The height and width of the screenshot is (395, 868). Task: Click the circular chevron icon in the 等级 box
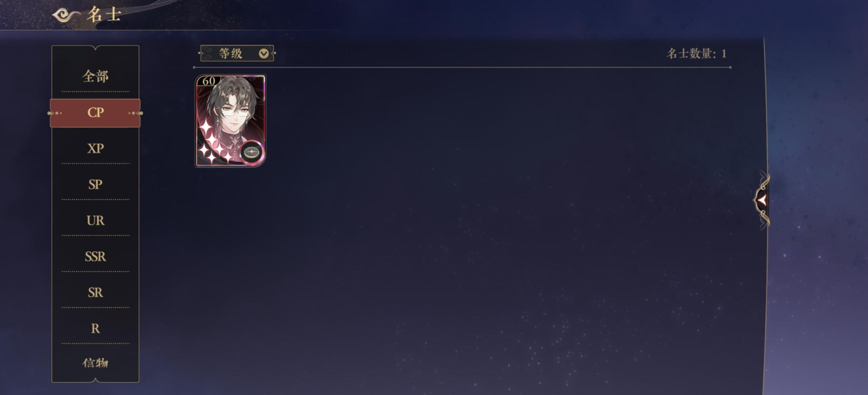263,54
